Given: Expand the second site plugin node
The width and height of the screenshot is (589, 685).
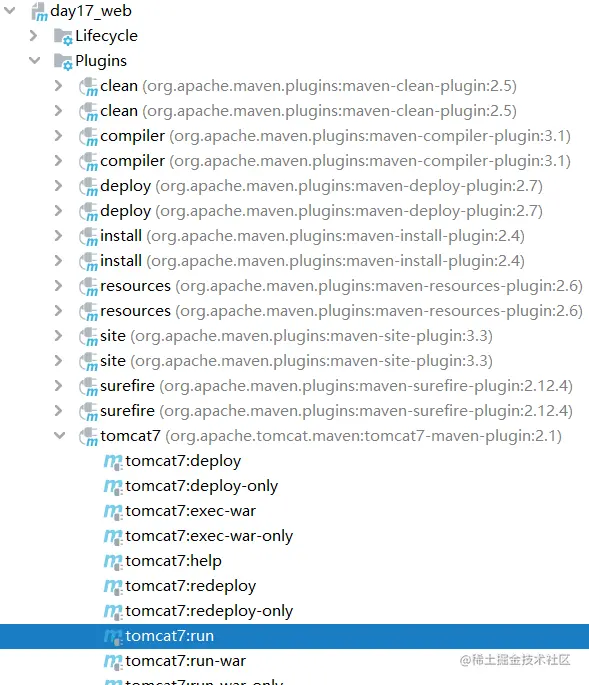Looking at the screenshot, I should click(59, 360).
